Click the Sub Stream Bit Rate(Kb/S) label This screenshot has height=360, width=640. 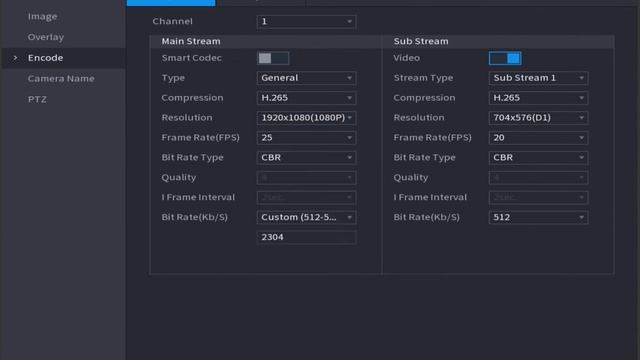click(x=427, y=217)
